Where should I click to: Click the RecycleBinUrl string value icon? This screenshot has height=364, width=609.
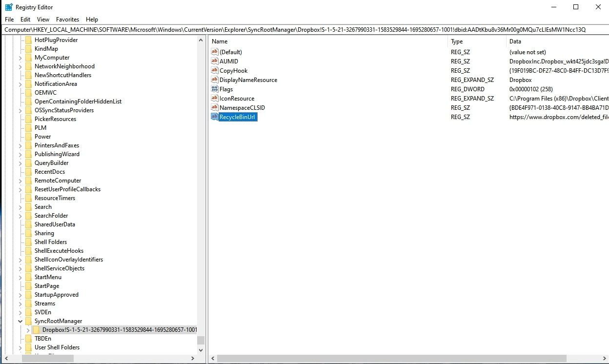point(214,117)
